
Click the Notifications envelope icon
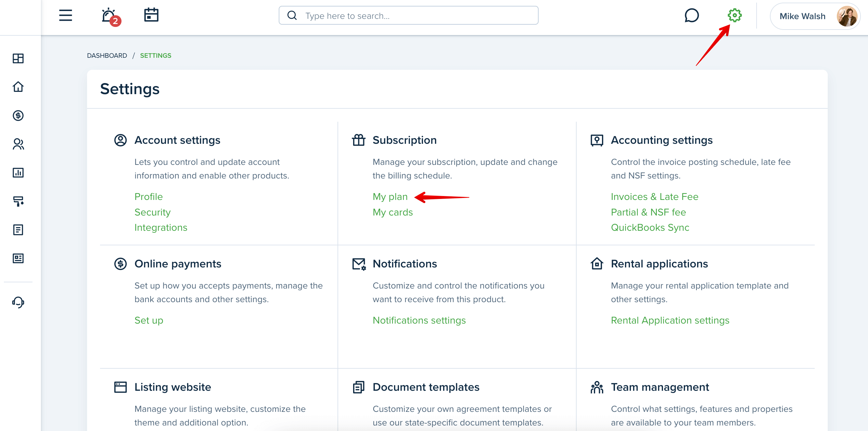point(359,264)
